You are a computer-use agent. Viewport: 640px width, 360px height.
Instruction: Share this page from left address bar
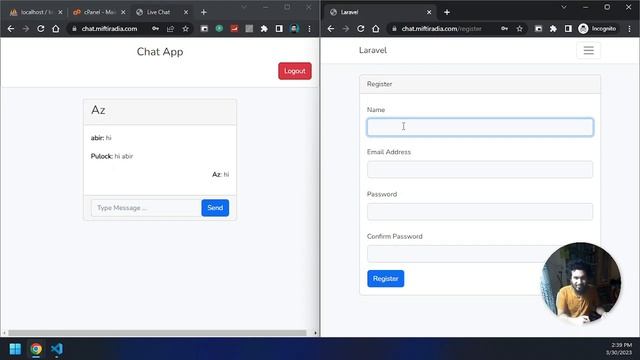[170, 29]
